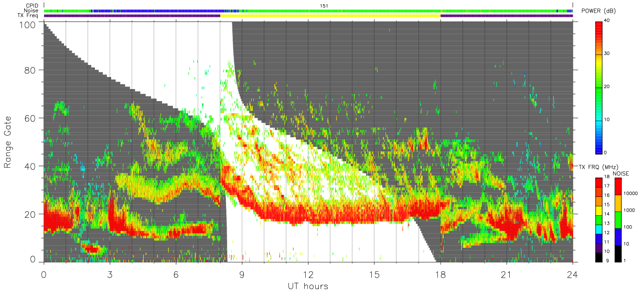Click the 'UT hours' x-axis title
This screenshot has width=644, height=297.
pyautogui.click(x=308, y=287)
